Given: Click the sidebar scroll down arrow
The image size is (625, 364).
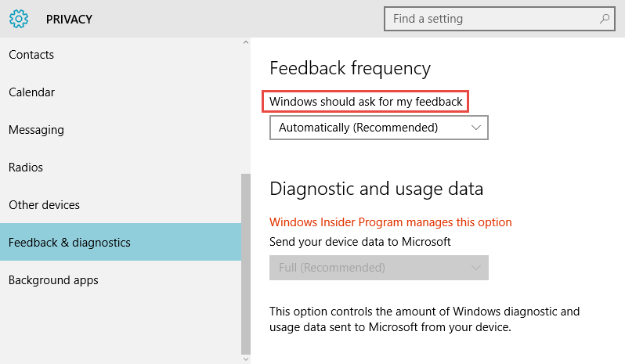Looking at the screenshot, I should pyautogui.click(x=246, y=359).
